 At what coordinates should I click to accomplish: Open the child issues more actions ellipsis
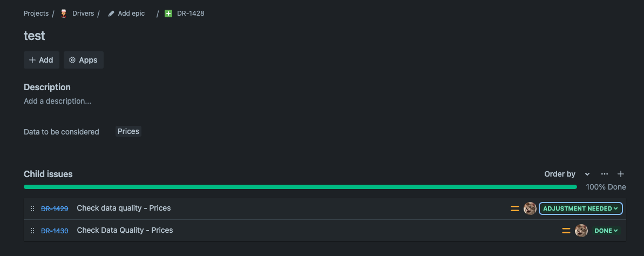tap(605, 174)
